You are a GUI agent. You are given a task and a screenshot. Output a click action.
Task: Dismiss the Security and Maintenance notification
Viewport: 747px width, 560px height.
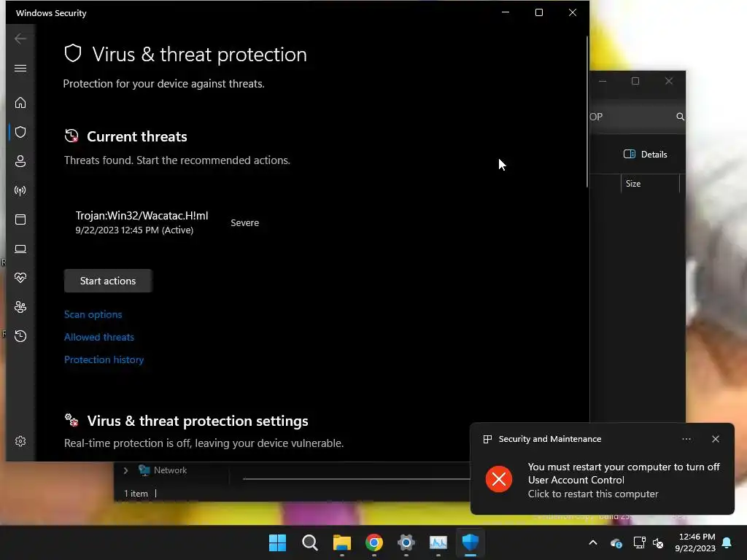(715, 439)
